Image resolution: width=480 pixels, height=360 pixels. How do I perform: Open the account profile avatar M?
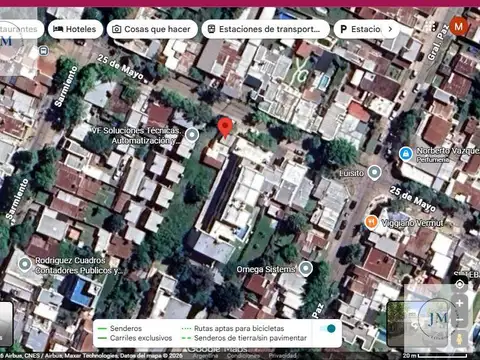[459, 26]
